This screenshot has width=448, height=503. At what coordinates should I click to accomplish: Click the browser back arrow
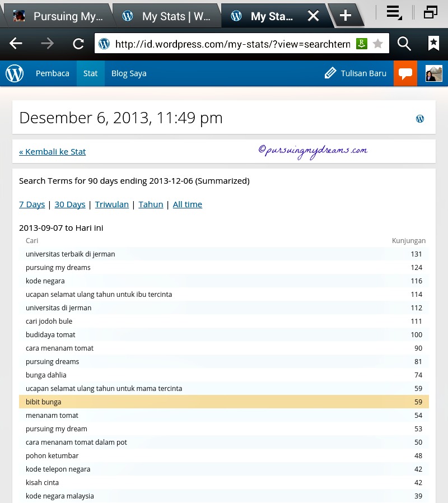[16, 44]
